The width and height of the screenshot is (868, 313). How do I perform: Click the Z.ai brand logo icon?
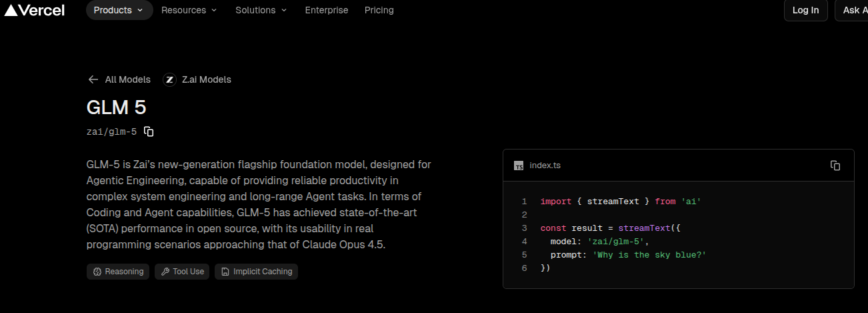coord(169,79)
